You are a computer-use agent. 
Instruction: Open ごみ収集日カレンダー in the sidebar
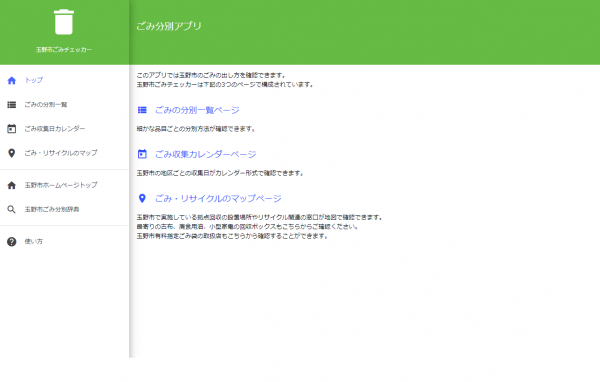click(x=55, y=129)
